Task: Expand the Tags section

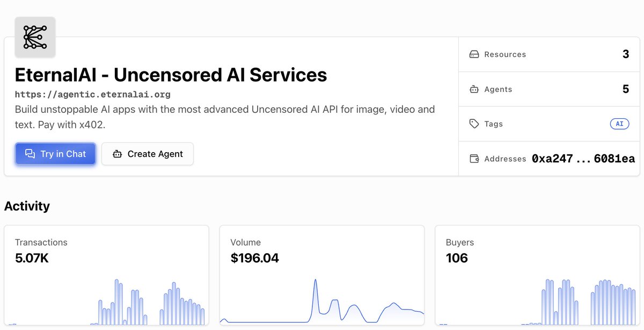Action: [x=548, y=124]
